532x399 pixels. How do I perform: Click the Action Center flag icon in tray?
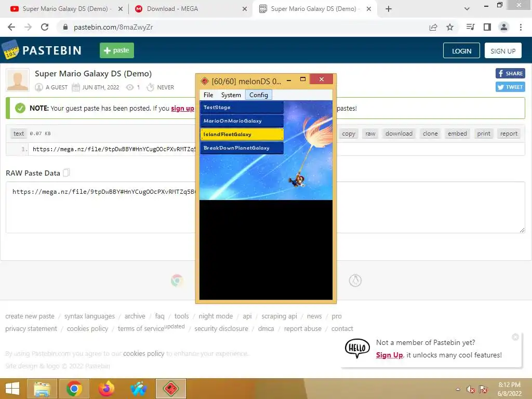tap(483, 389)
